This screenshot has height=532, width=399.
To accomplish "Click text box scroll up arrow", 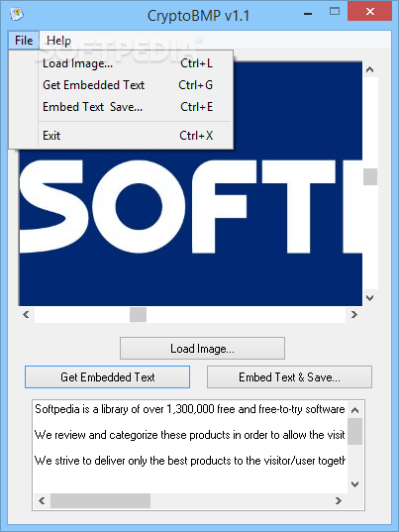I will [354, 410].
